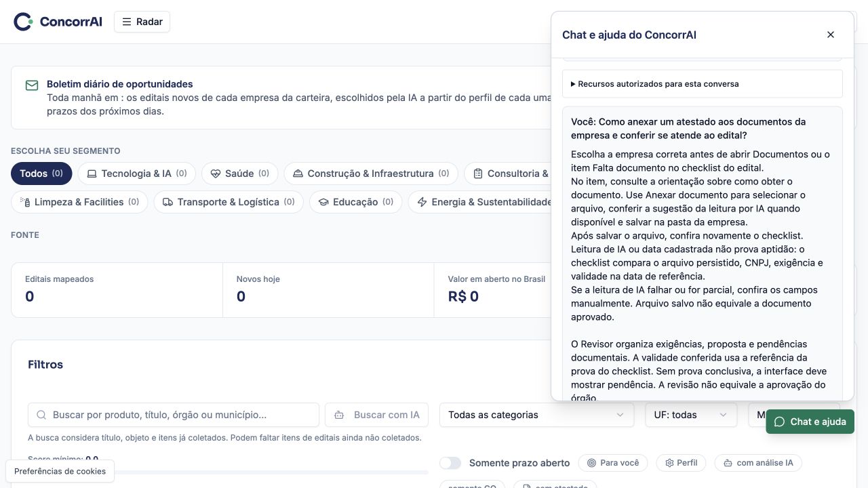
Task: Toggle the com análise IA filter
Action: 758,463
